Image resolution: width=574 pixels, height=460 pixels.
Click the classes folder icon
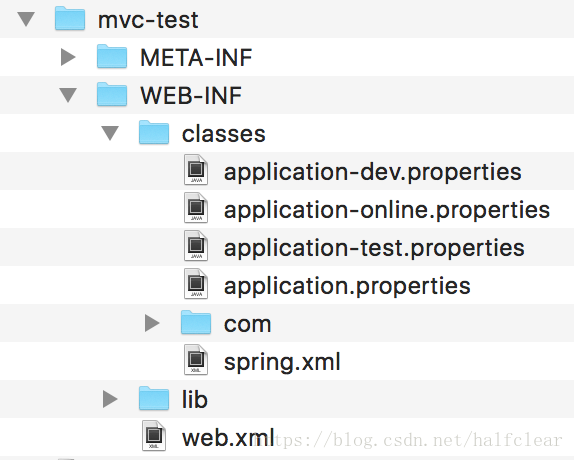tap(154, 132)
